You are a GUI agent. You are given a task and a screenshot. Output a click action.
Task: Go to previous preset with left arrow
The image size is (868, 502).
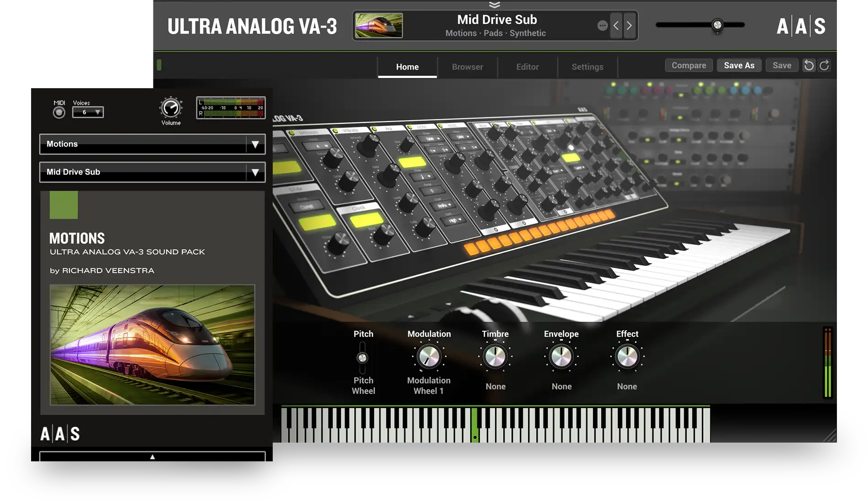616,26
